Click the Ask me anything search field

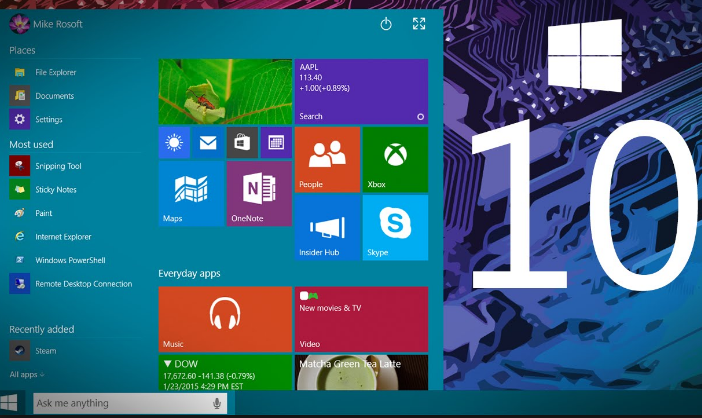click(x=130, y=403)
